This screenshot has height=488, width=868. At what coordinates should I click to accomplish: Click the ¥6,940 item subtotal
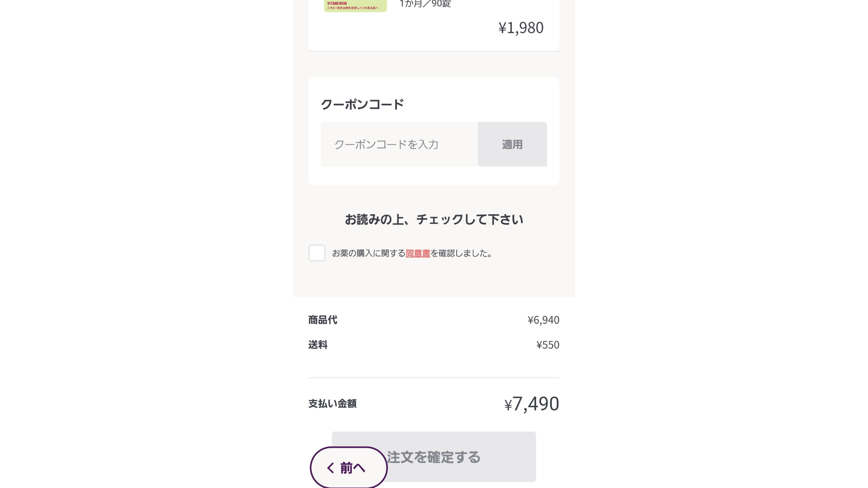pos(543,320)
